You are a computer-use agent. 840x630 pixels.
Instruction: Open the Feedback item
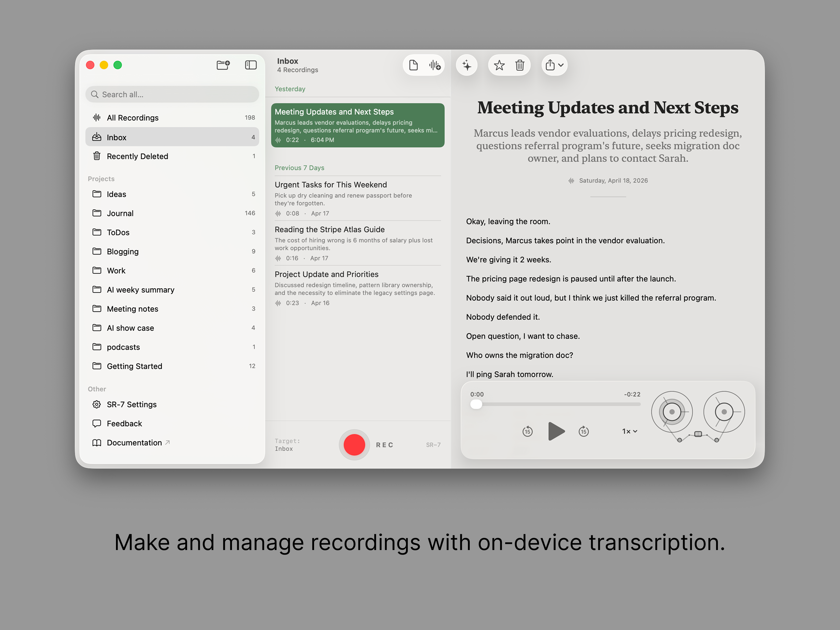[172, 423]
